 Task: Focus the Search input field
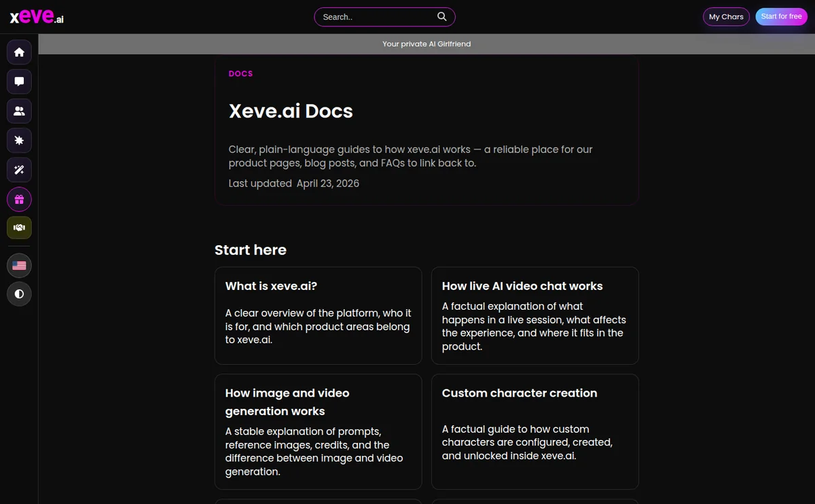(384, 17)
